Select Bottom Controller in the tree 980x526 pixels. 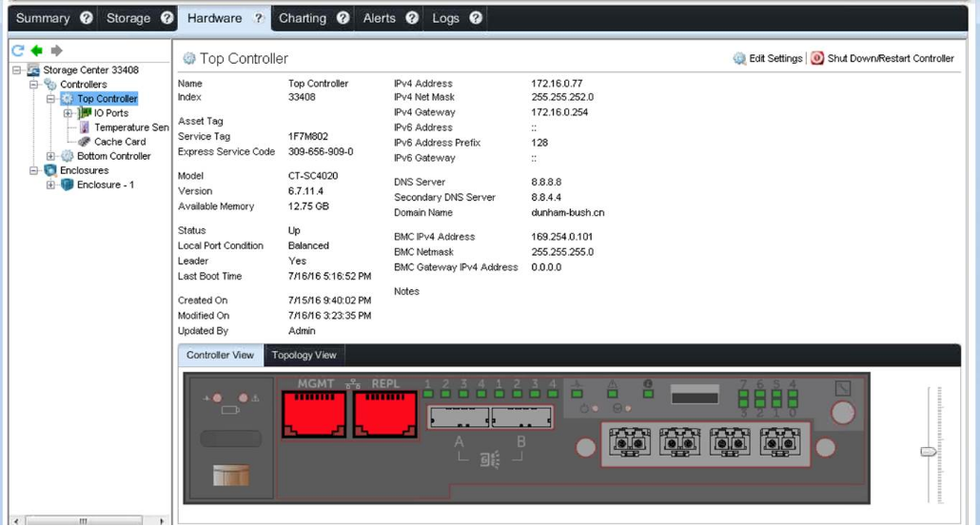(x=114, y=156)
